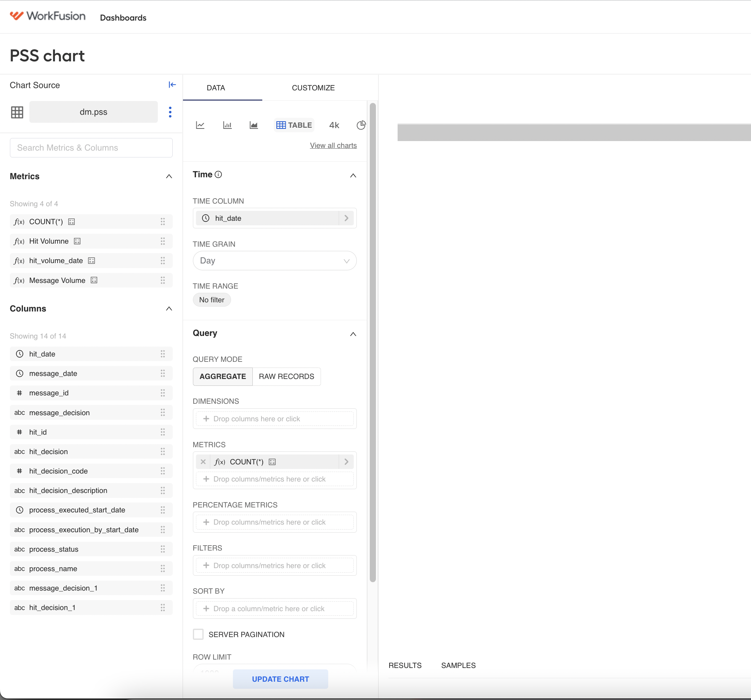Image resolution: width=751 pixels, height=700 pixels.
Task: Click the Time section info icon
Action: (x=218, y=175)
